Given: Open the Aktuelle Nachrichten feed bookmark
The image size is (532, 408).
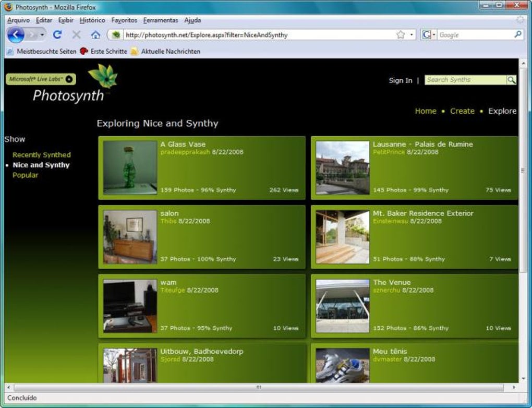Looking at the screenshot, I should (165, 51).
